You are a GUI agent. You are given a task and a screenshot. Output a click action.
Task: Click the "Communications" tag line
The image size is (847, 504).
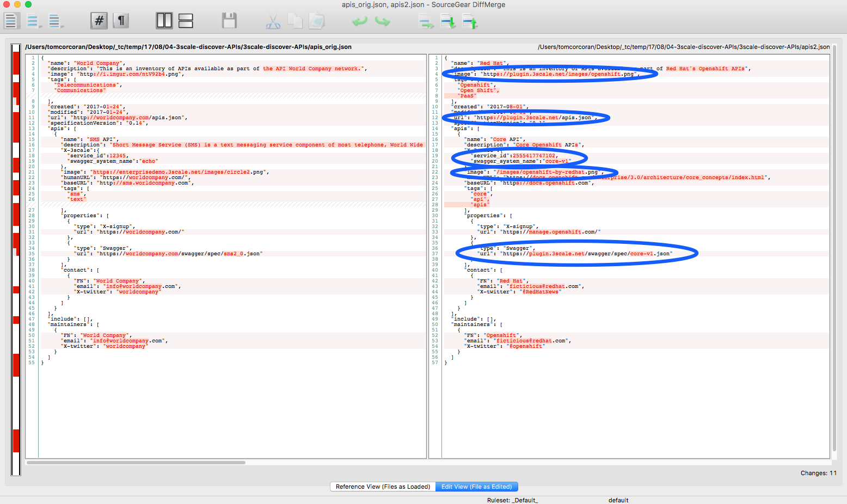tap(79, 90)
